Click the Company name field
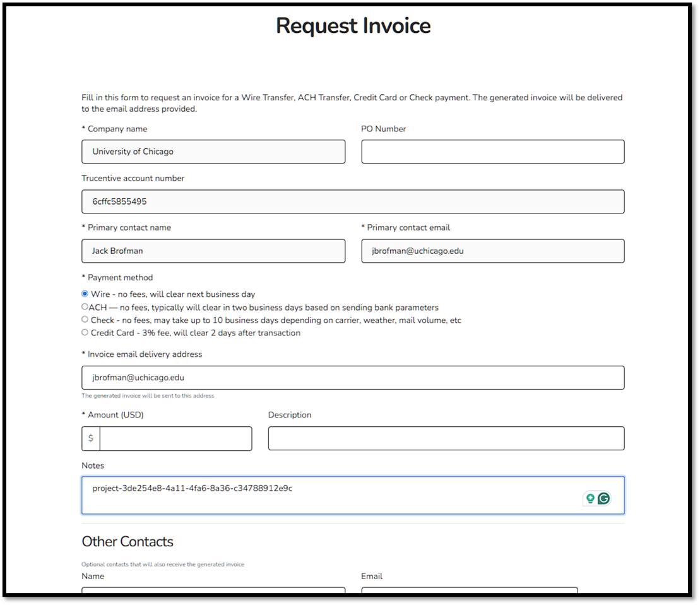700x605 pixels. point(213,152)
